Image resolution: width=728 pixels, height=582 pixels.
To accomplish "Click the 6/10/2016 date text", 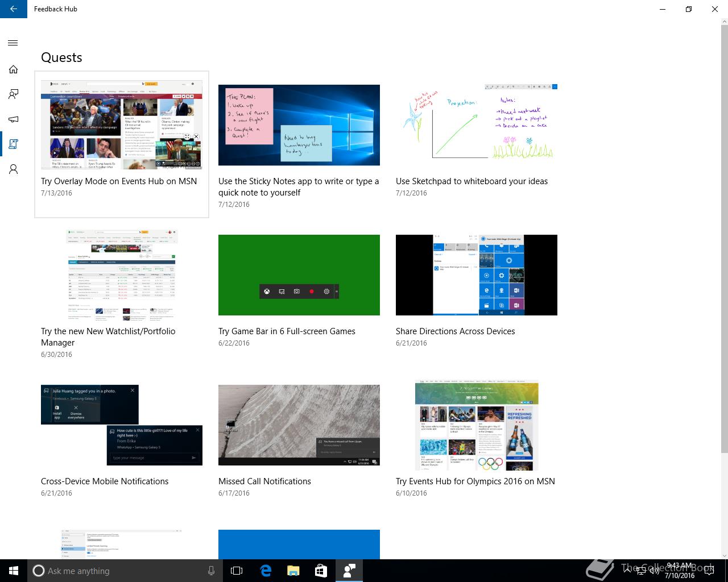I will (411, 493).
